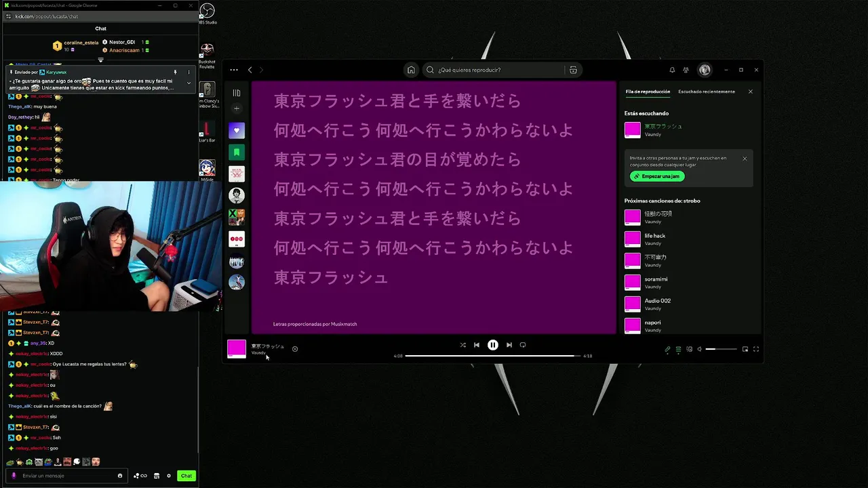Open now playing album cover thumbnail

coord(237,349)
